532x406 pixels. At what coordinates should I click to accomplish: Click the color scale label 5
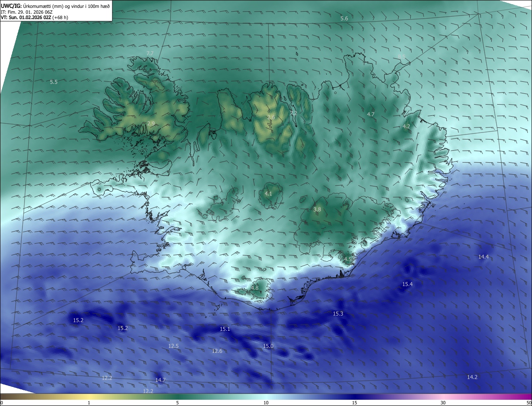coord(177,403)
